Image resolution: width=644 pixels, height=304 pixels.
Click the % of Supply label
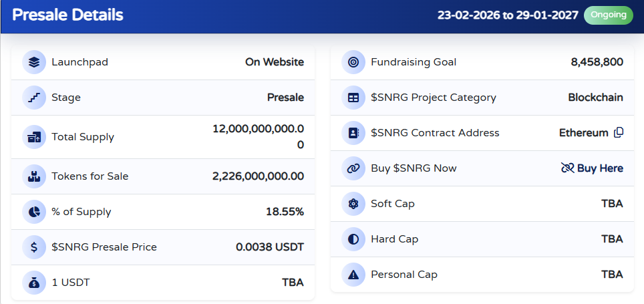pos(82,212)
